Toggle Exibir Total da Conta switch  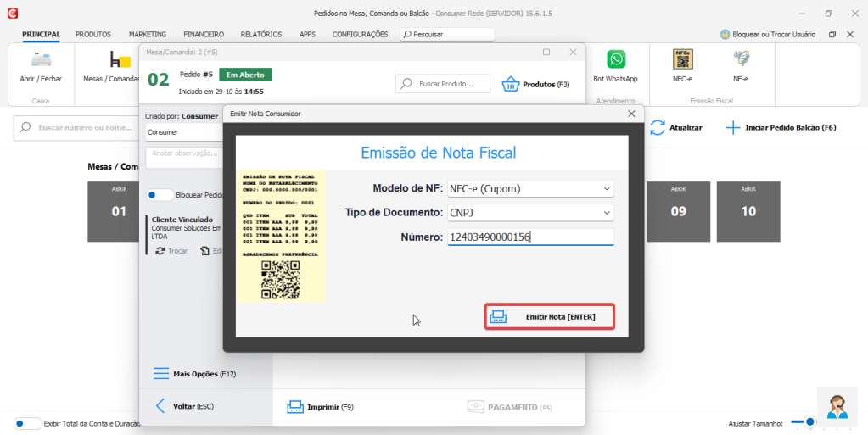pyautogui.click(x=28, y=423)
